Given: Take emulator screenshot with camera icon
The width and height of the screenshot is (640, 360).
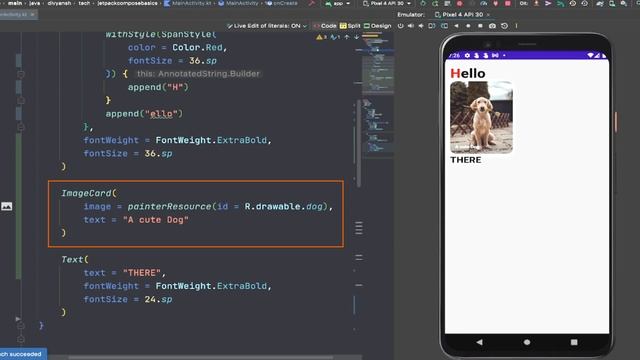Looking at the screenshot, I should coord(492,26).
